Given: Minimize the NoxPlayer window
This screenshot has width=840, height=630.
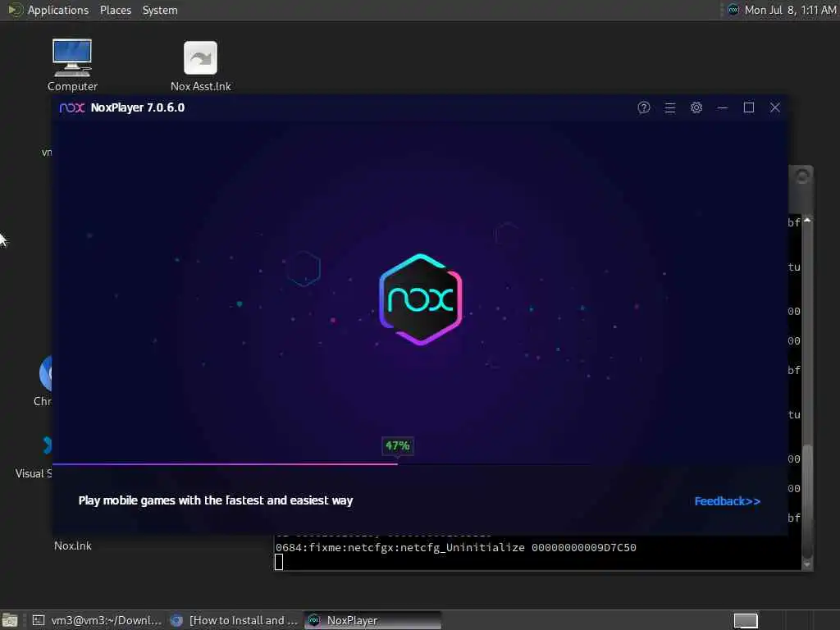Looking at the screenshot, I should click(x=722, y=107).
